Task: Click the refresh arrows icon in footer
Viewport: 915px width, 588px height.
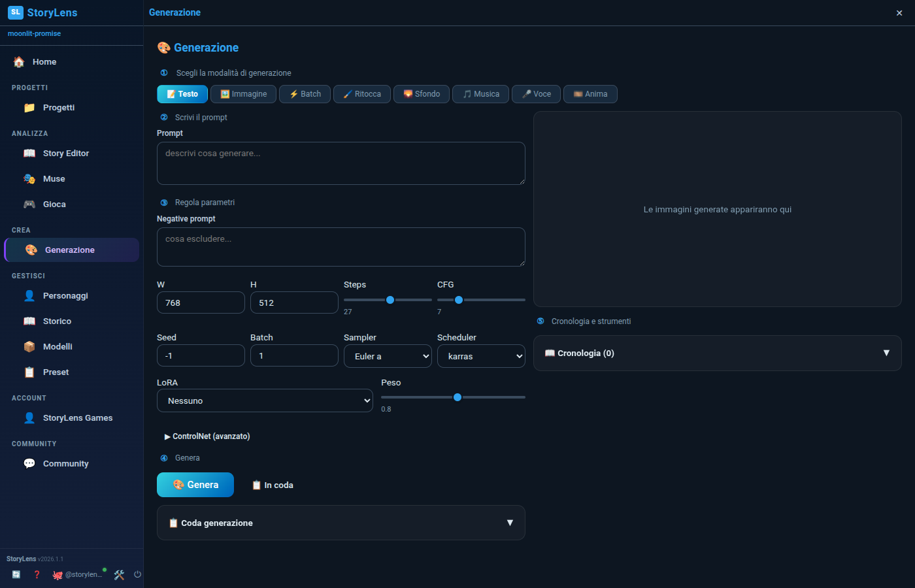Action: [x=16, y=575]
